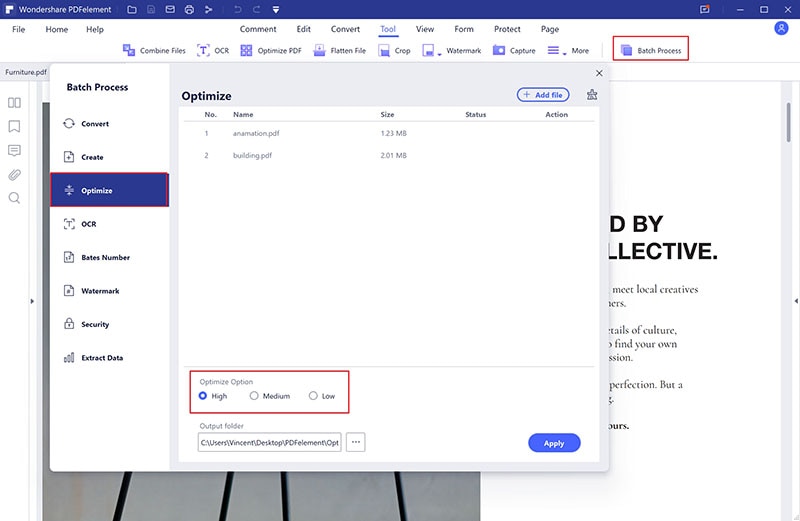
Task: Expand right panel arrow handle
Action: tap(796, 301)
